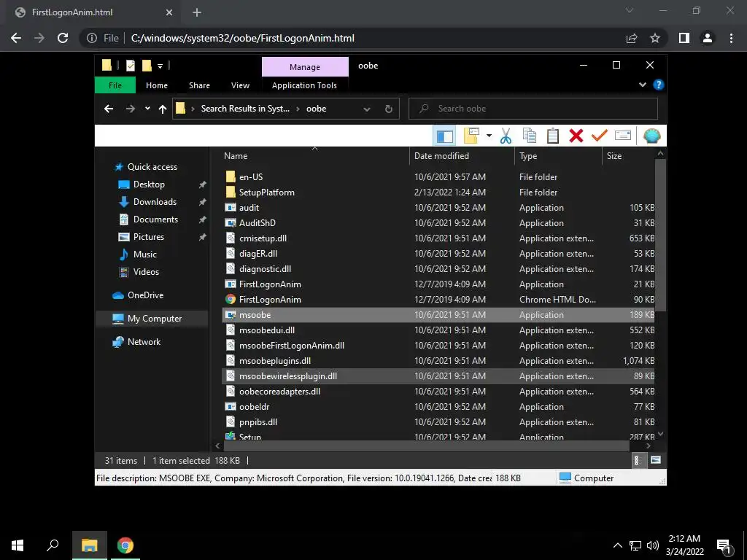The height and width of the screenshot is (560, 747).
Task: Go back in Explorer navigation
Action: (x=109, y=109)
